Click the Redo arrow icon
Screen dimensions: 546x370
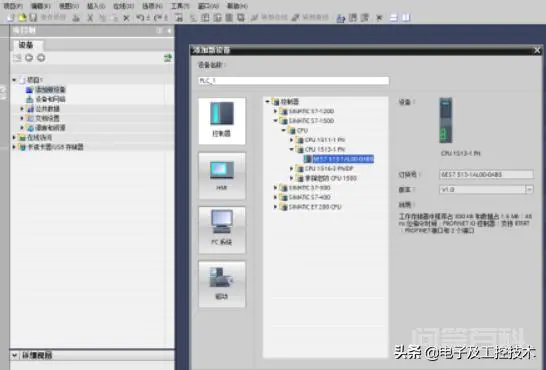[x=157, y=18]
